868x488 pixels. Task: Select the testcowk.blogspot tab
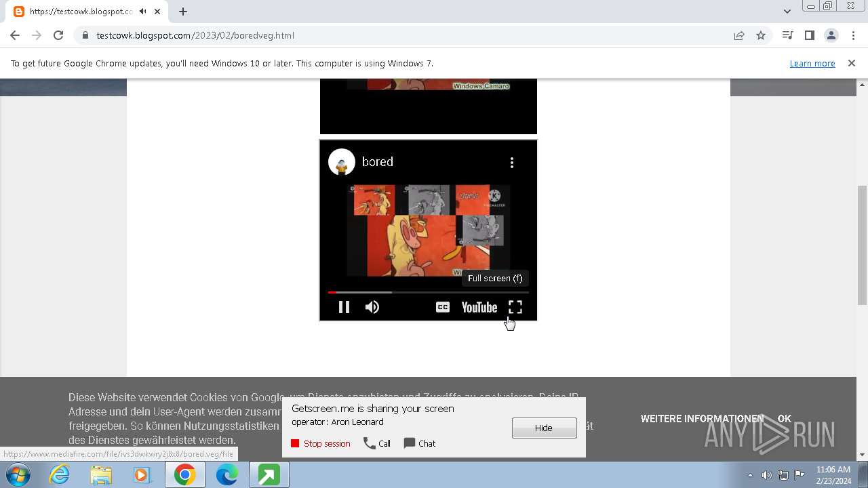(x=81, y=12)
